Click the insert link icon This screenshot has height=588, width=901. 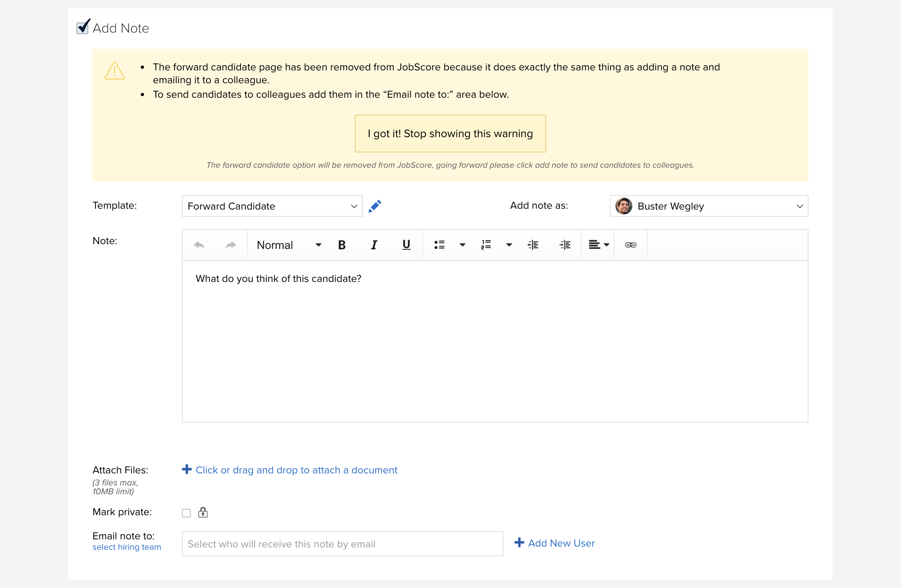tap(631, 245)
